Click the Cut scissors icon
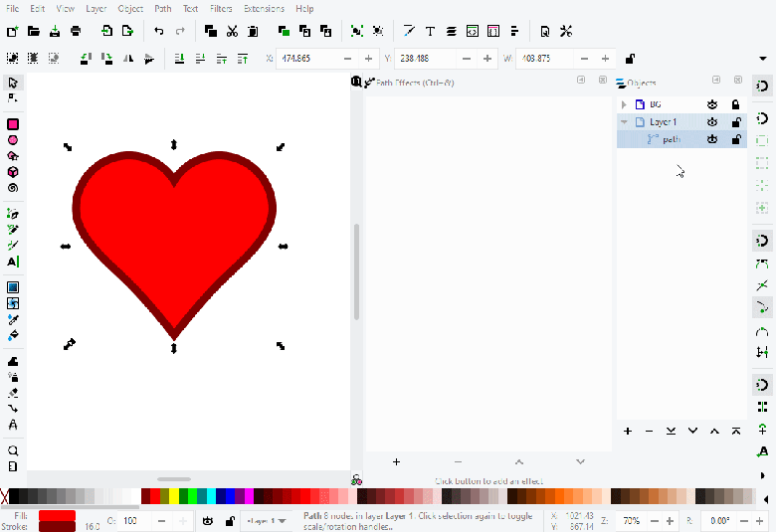 tap(232, 32)
